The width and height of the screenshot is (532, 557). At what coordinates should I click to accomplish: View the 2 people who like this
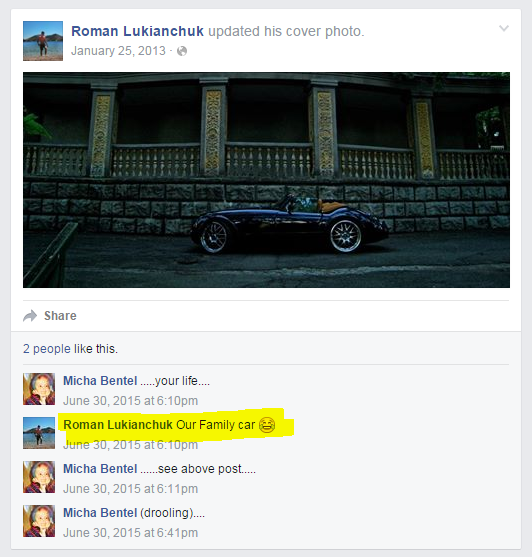(47, 349)
